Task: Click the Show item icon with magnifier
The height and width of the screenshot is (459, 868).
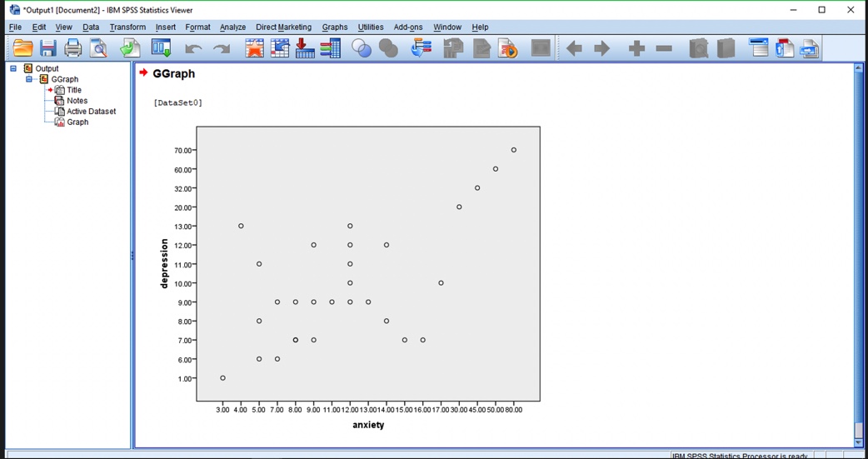Action: (699, 48)
